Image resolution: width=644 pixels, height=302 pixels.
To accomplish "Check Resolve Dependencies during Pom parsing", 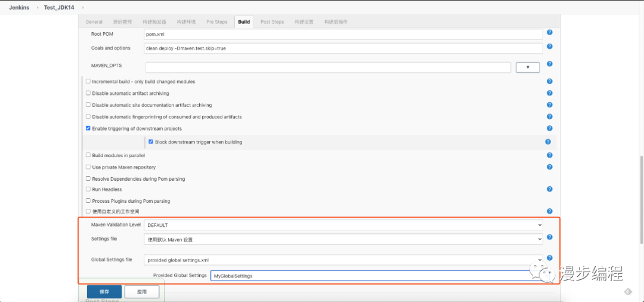I will 88,178.
